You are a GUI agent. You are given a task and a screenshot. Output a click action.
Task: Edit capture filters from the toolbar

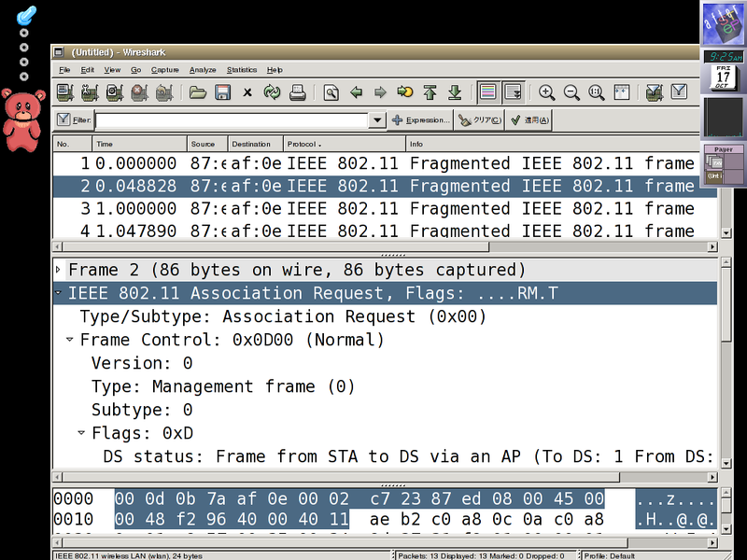[655, 91]
